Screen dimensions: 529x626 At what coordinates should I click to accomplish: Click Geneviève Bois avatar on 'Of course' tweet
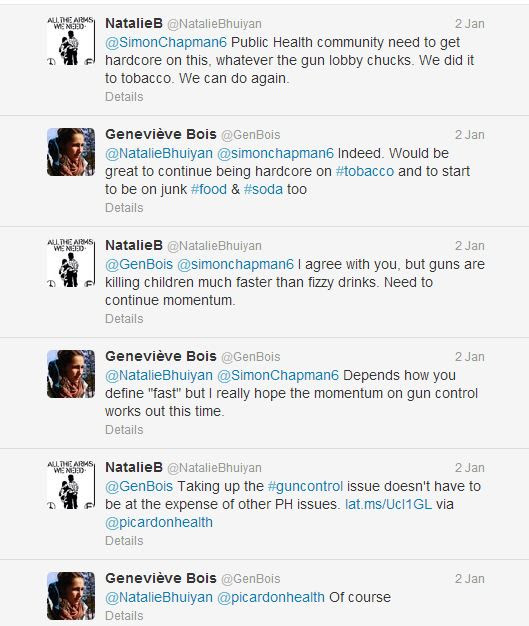pyautogui.click(x=71, y=596)
